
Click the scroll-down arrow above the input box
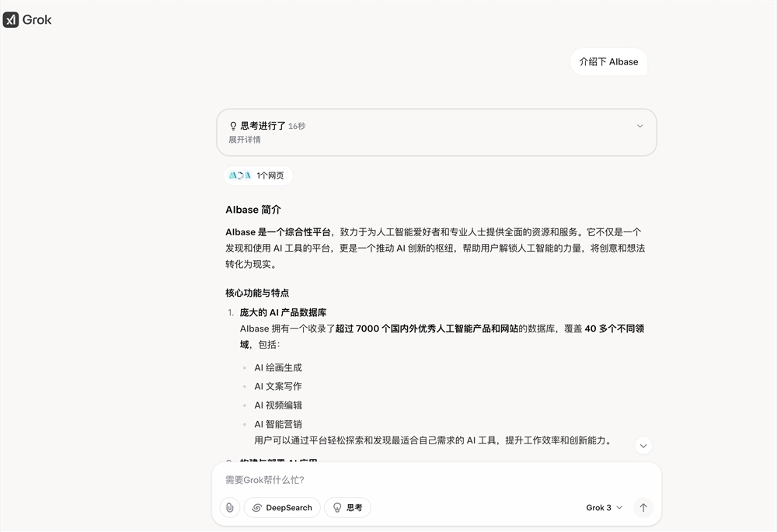(643, 445)
